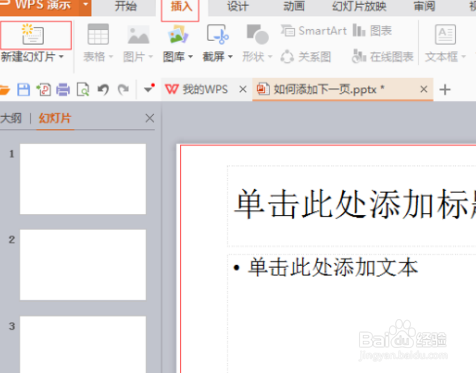
Task: Click the print icon
Action: (x=63, y=90)
